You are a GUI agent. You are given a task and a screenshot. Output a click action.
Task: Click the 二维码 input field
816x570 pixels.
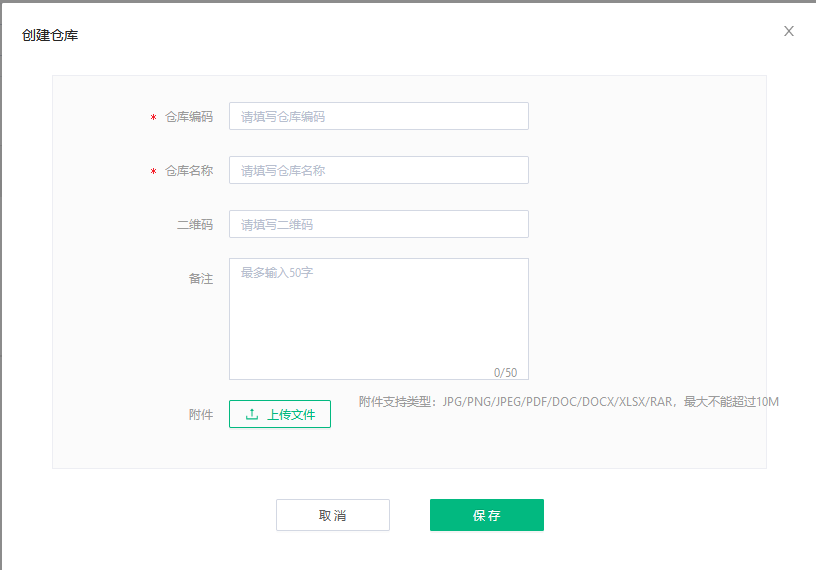click(379, 224)
